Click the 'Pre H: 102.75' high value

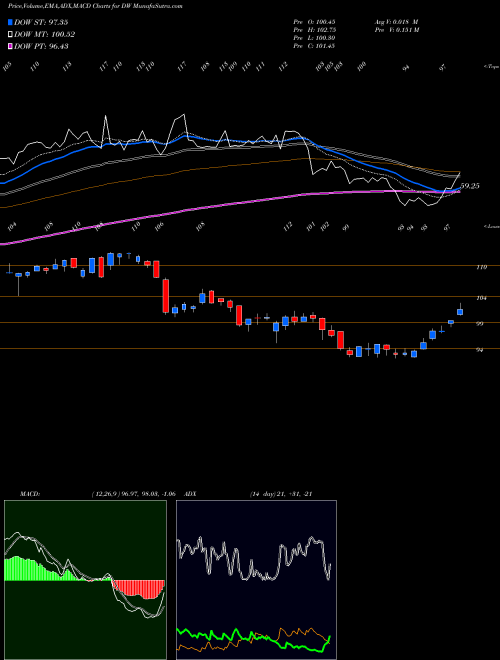tap(314, 30)
